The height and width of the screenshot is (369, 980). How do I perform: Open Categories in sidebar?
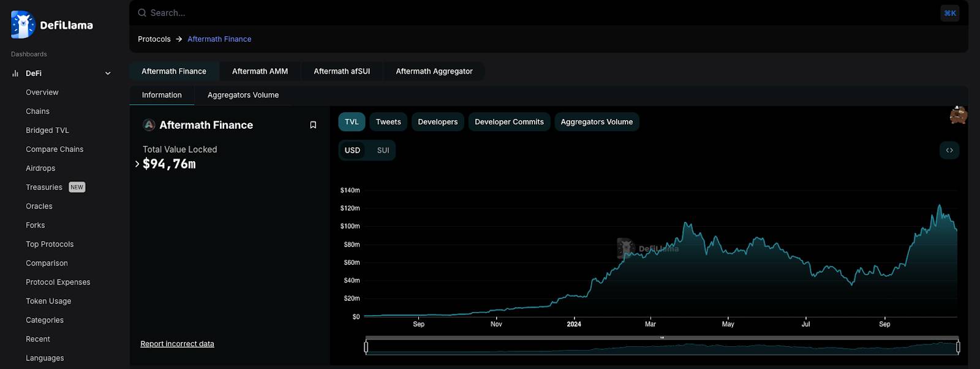tap(45, 321)
